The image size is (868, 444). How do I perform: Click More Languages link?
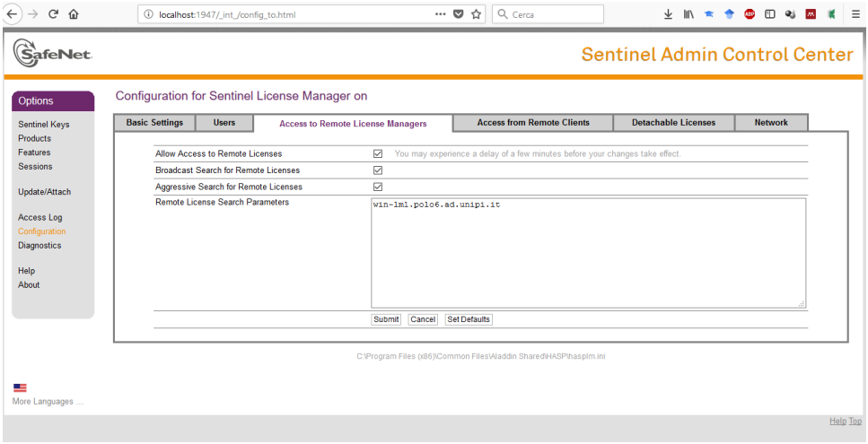pos(48,402)
